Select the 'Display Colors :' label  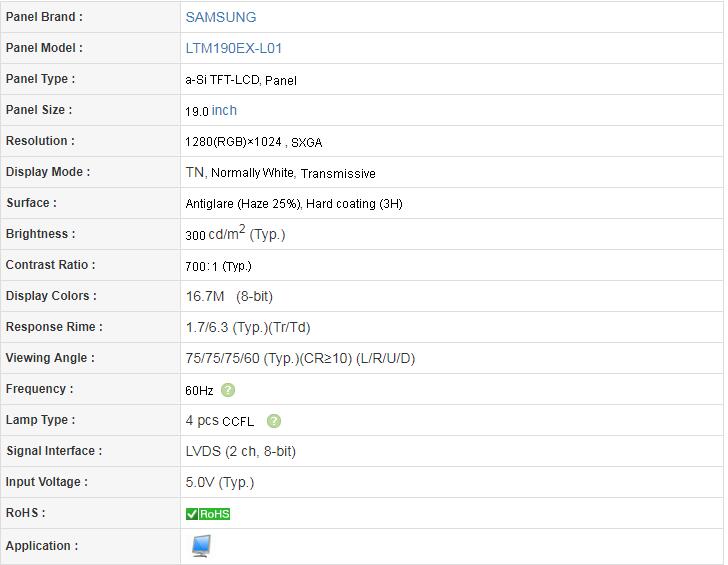click(x=51, y=296)
